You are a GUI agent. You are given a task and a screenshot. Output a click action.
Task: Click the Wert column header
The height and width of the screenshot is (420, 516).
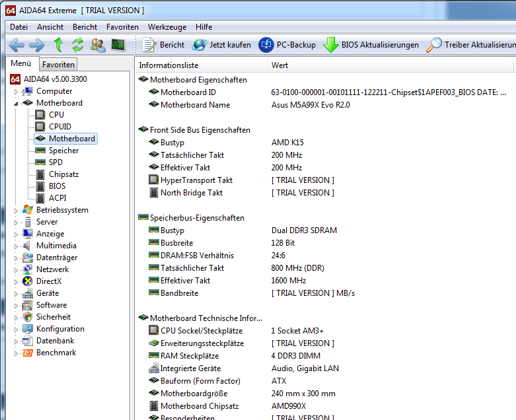(x=390, y=65)
